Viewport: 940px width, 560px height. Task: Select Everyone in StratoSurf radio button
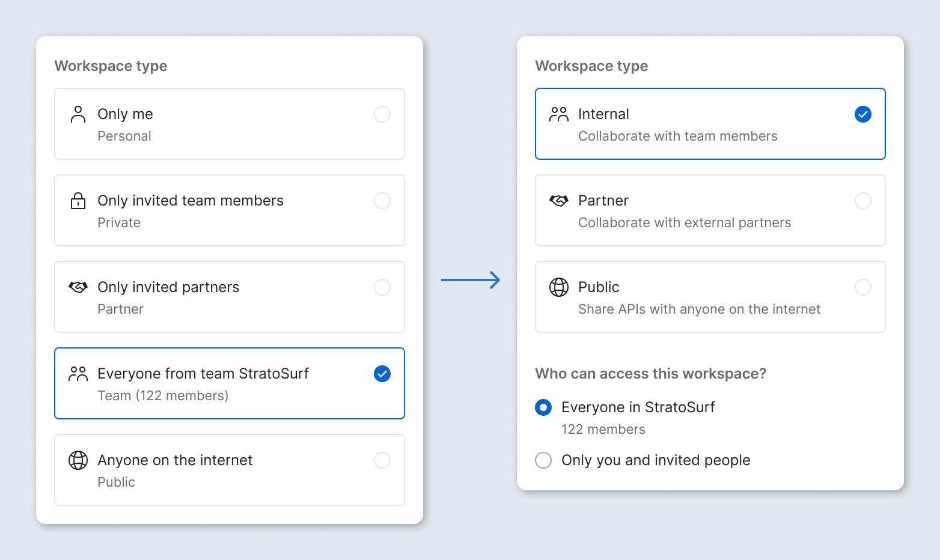click(543, 407)
